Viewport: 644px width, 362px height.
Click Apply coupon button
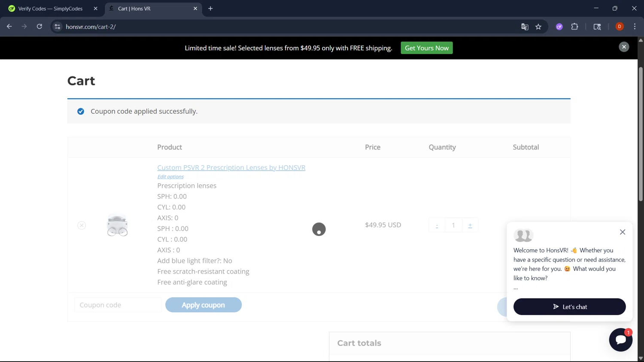[204, 305]
